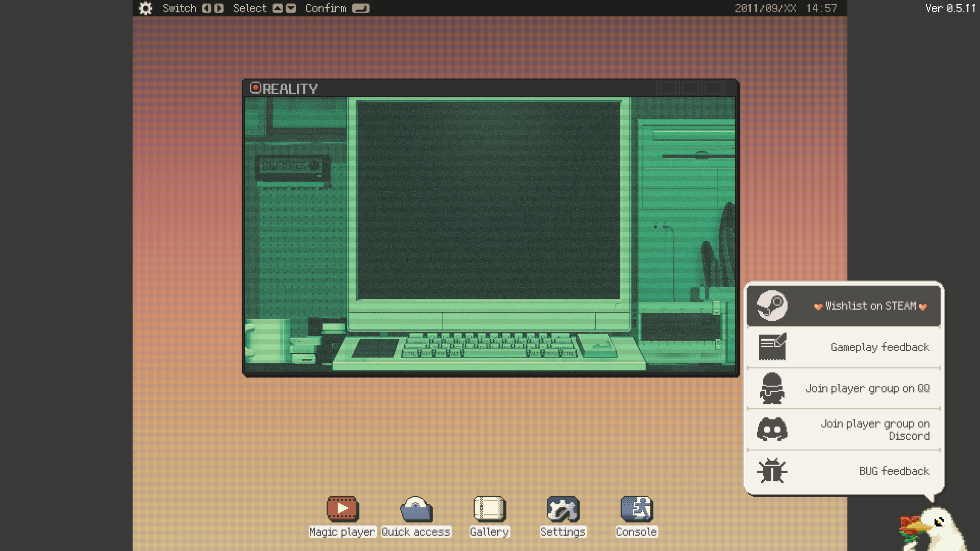Open the Settings icon in dock
This screenshot has height=551, width=980.
(x=563, y=509)
